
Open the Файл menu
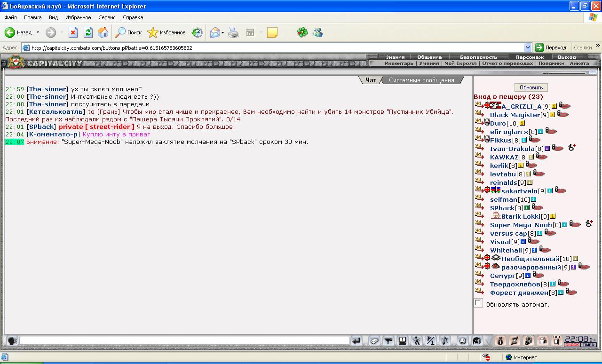[10, 17]
